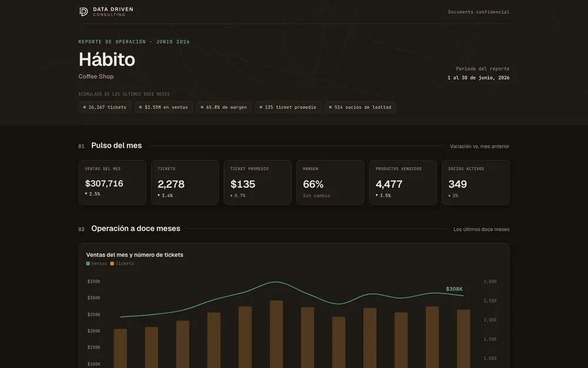Viewport: 588px width, 368px height.
Task: Click the 'Coffee Shop' subtitle
Action: 96,76
